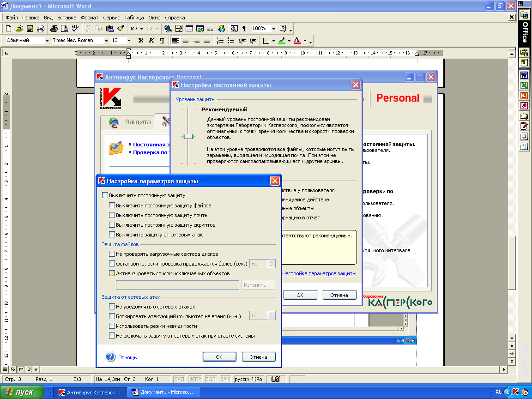The width and height of the screenshot is (532, 399).
Task: Insert hyperlink globe icon
Action: coord(168,29)
